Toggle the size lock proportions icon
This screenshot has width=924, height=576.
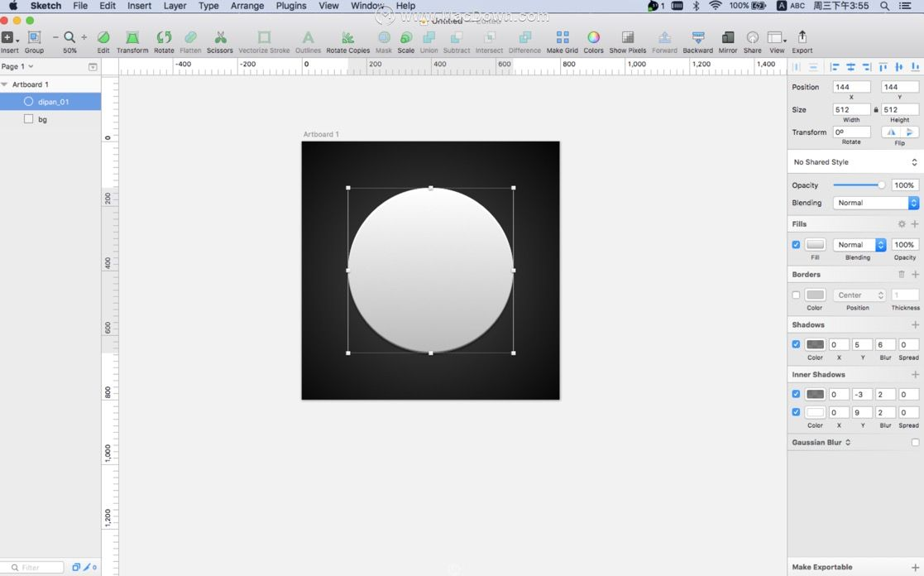tap(876, 110)
